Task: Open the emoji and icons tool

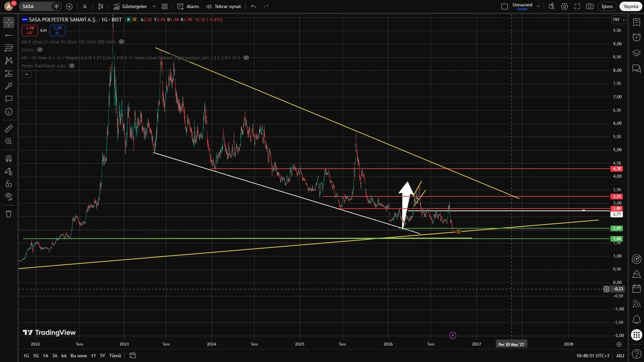Action: [x=9, y=112]
